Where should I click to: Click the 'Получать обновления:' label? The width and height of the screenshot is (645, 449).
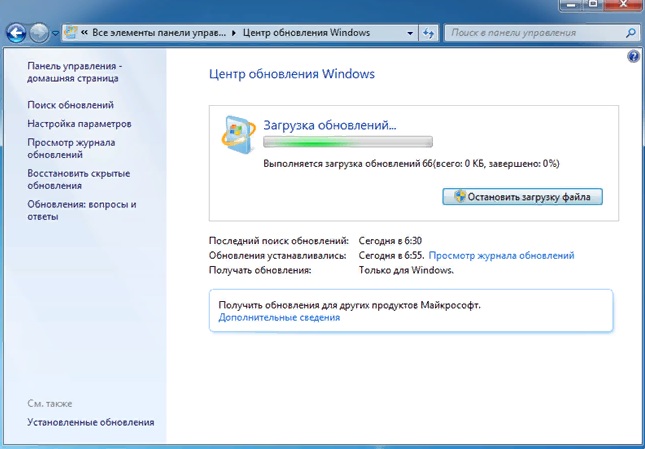(x=260, y=270)
